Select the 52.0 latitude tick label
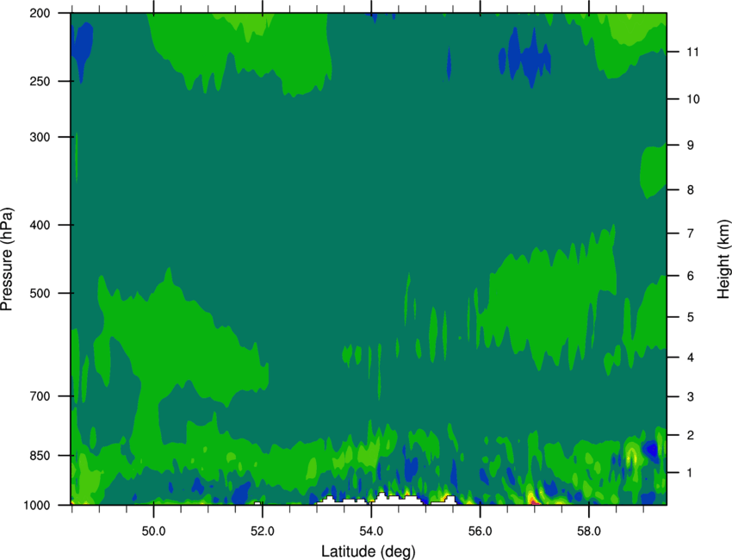 coord(263,531)
